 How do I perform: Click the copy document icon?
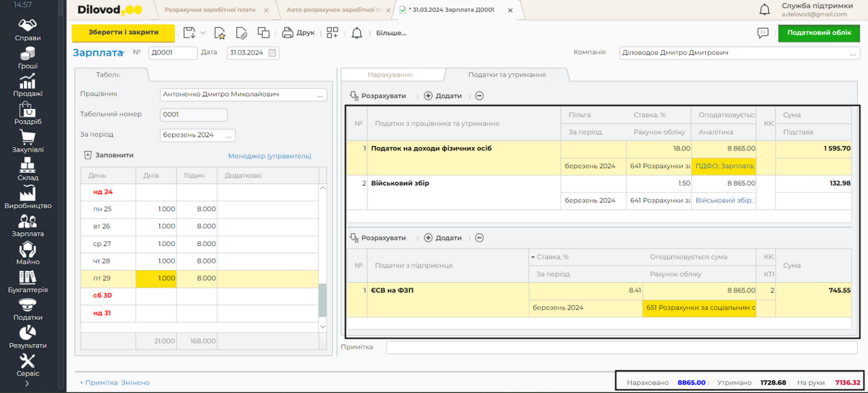click(263, 33)
